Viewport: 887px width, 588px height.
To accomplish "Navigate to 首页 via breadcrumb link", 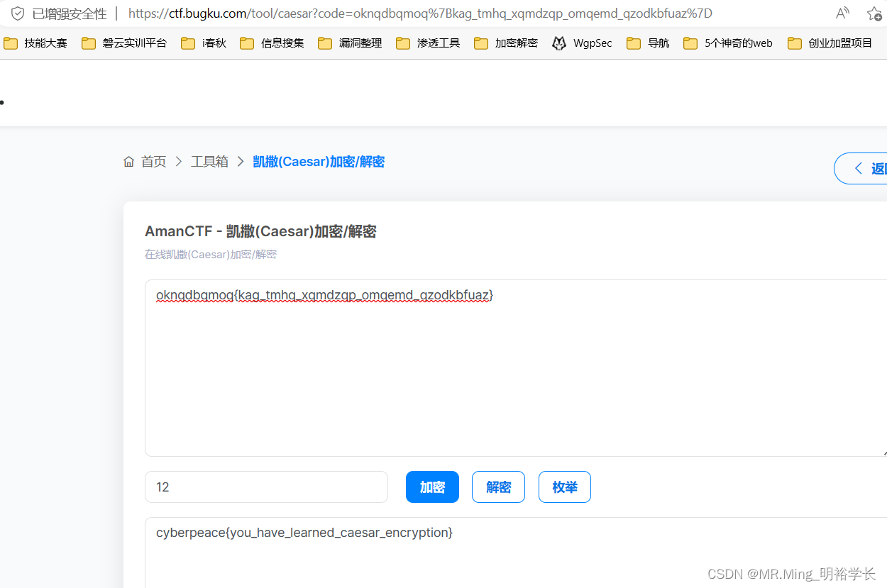I will tap(153, 161).
